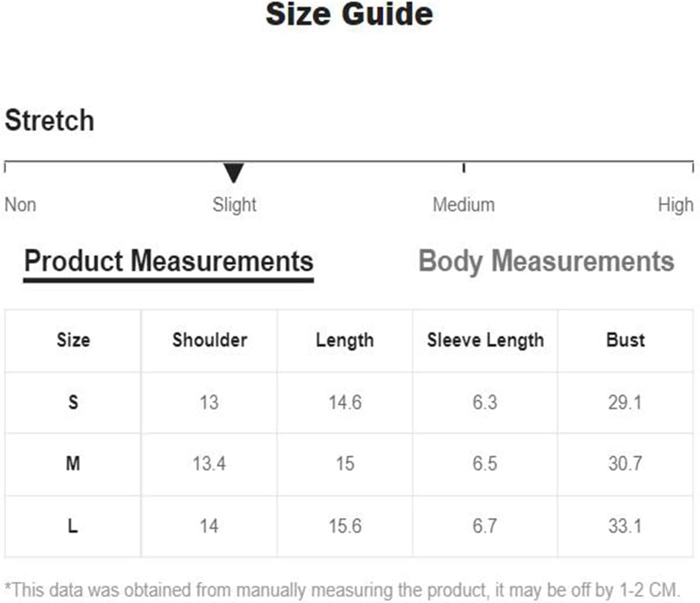Click the Sleeve Length value 6.7 cell

485,526
